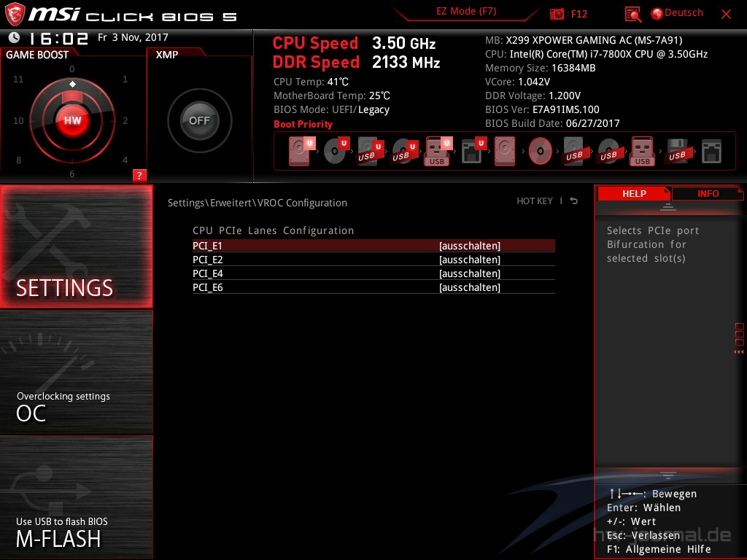
Task: Click the bottom handle of the help panel
Action: (x=668, y=475)
